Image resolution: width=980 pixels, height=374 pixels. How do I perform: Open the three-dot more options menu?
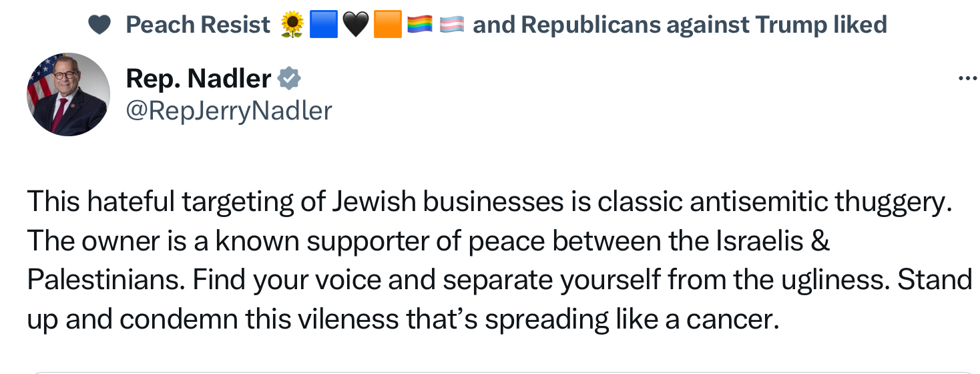pos(967,79)
